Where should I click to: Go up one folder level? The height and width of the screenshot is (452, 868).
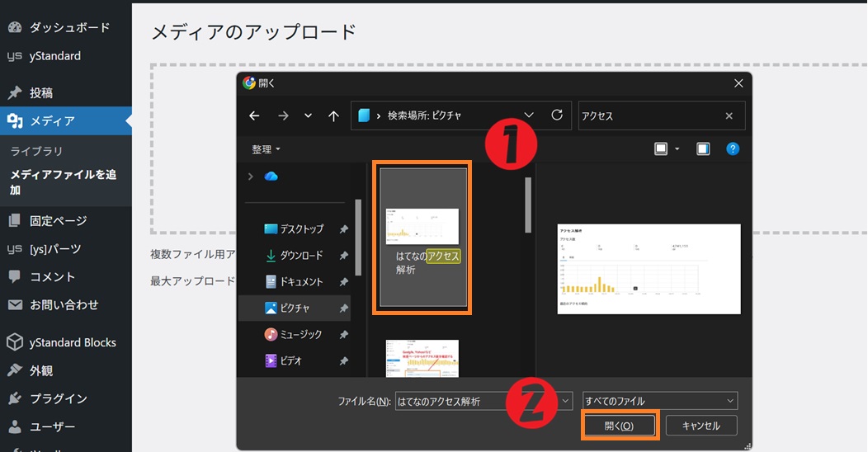coord(333,115)
